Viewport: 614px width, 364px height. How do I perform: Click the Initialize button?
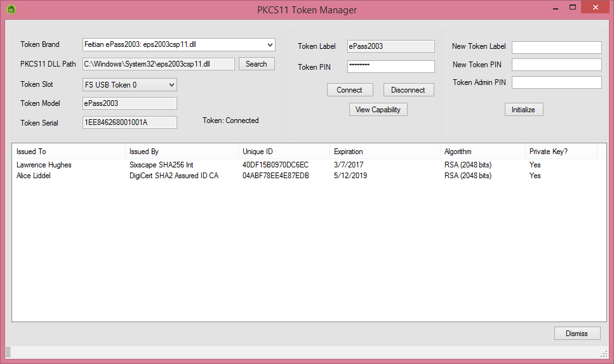coord(524,110)
